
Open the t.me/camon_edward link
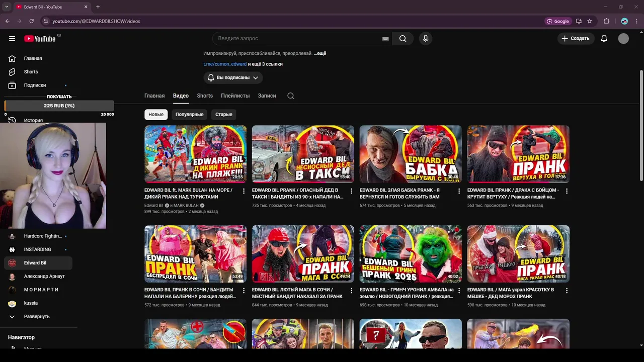(x=225, y=64)
